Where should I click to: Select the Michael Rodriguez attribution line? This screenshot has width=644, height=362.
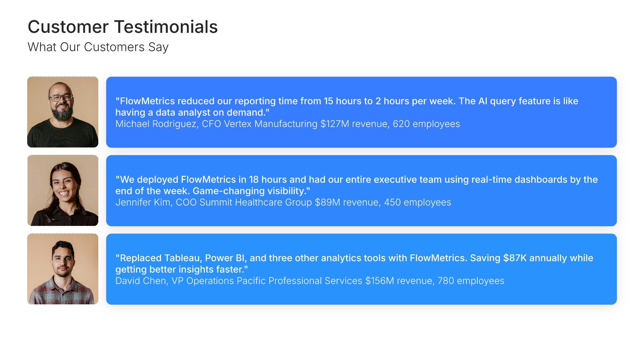coord(287,124)
